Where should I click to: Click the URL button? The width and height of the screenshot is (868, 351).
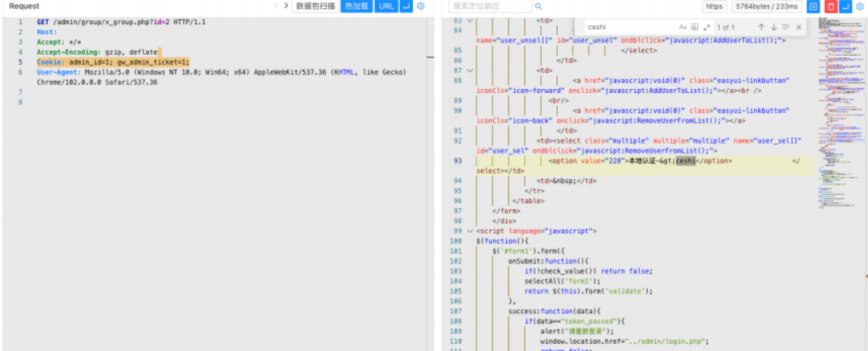(387, 6)
